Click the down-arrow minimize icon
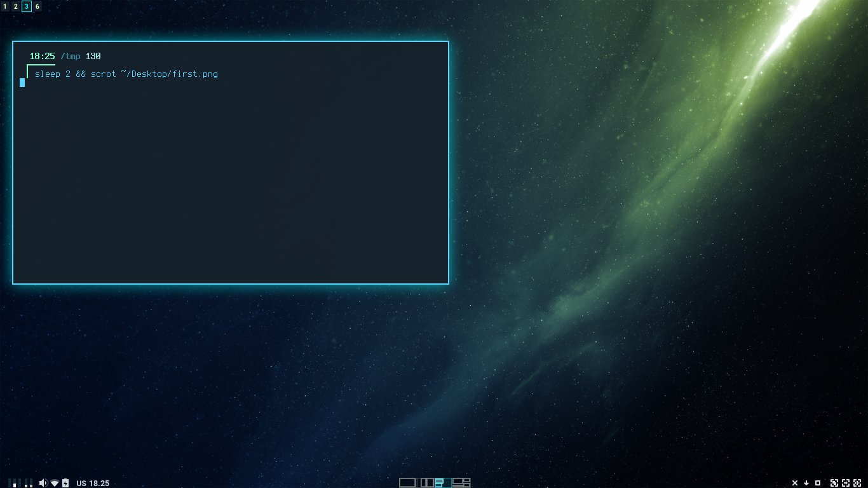 pyautogui.click(x=806, y=483)
